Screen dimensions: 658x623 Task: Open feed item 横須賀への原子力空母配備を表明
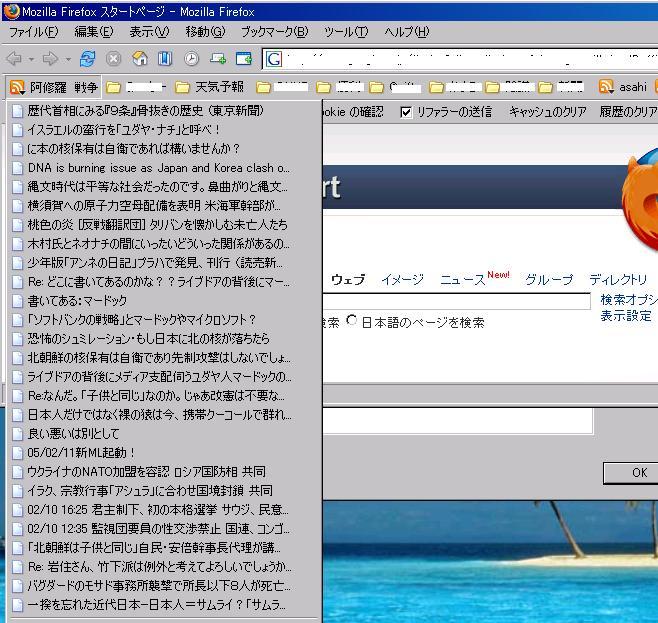(164, 206)
